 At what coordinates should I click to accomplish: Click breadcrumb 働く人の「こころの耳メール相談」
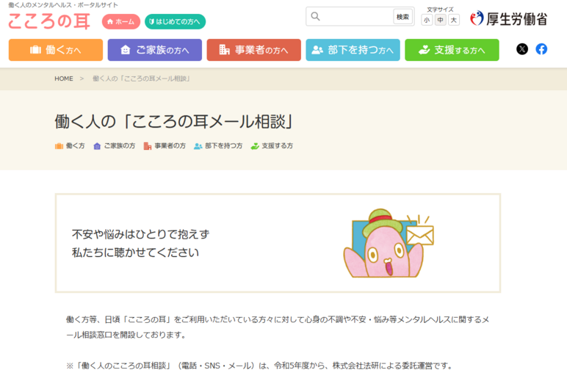[x=141, y=79]
